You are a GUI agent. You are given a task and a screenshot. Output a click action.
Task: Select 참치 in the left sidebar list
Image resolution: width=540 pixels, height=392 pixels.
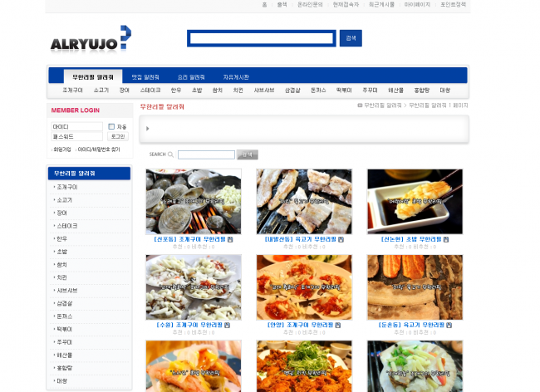point(62,265)
